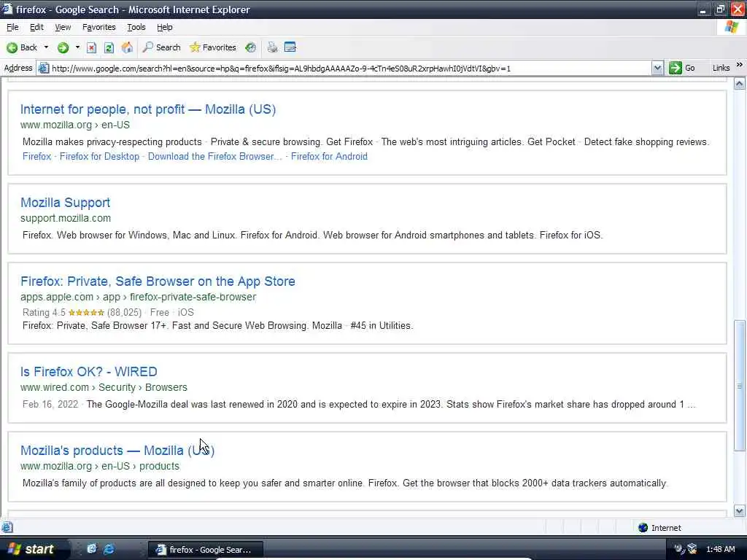Click the Edit page toolbar icon
The width and height of the screenshot is (747, 560).
[x=290, y=47]
